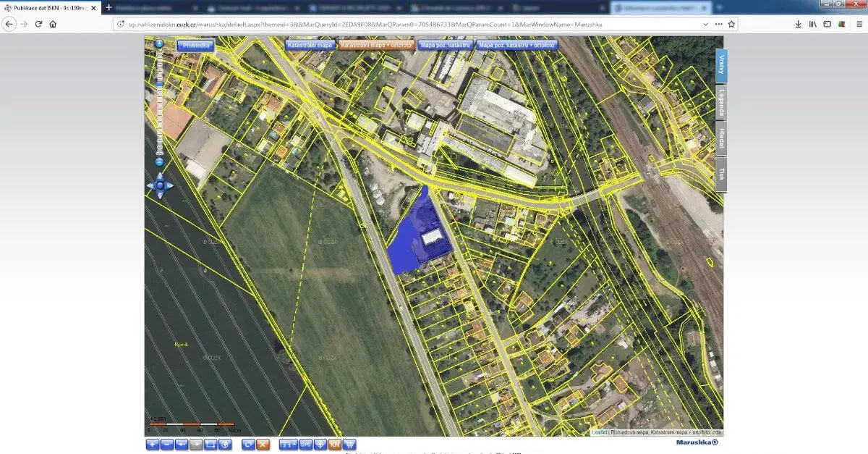Viewport: 868px width, 454px height.
Task: Go to previous map view arrow button
Action: coord(182,444)
